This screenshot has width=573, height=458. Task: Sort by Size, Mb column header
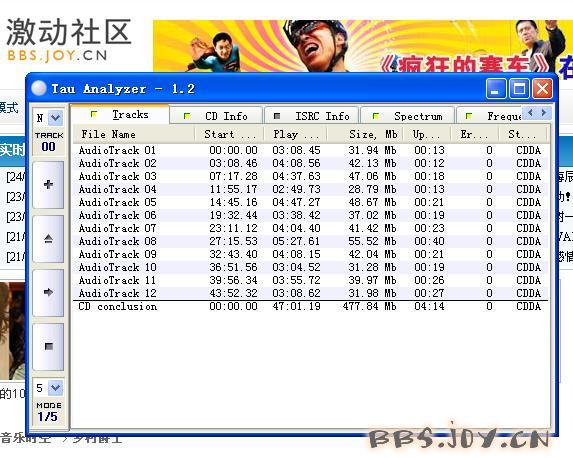point(365,134)
